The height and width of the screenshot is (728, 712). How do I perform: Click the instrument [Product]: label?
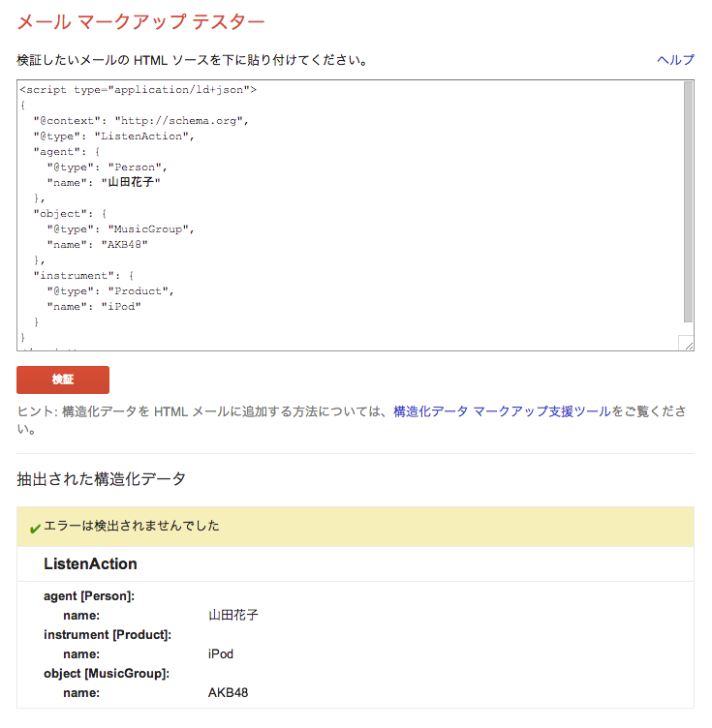(x=108, y=634)
